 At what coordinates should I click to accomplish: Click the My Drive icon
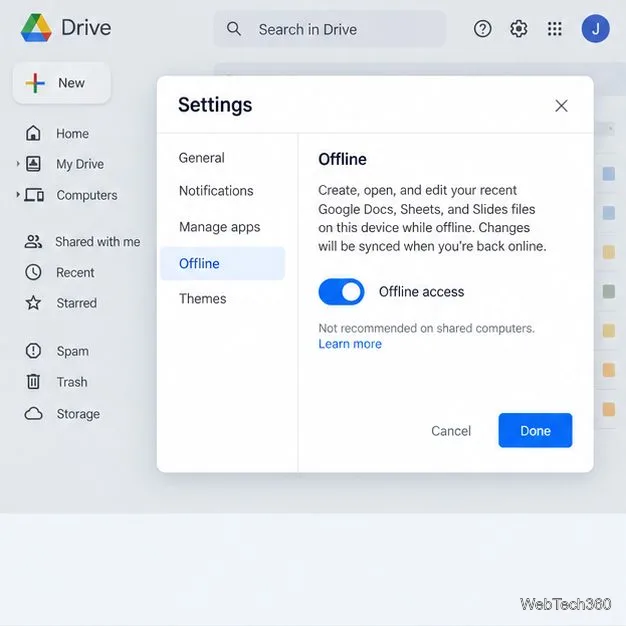[x=33, y=164]
